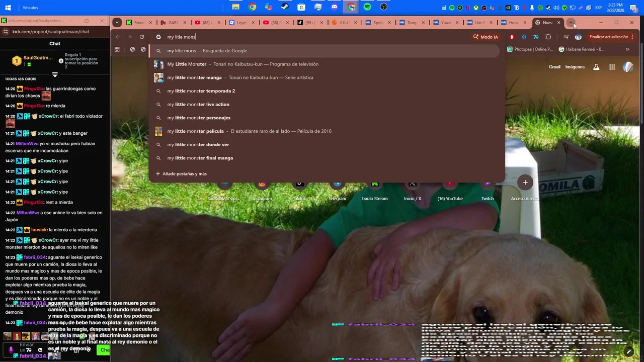Open the Chrome profile avatar
Image resolution: width=644 pixels, height=362 pixels.
[578, 37]
